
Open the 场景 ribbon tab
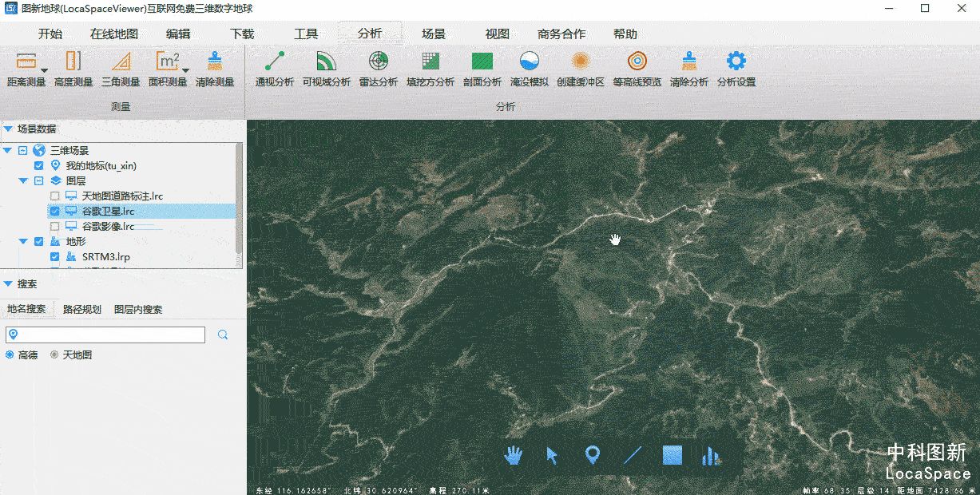(434, 34)
